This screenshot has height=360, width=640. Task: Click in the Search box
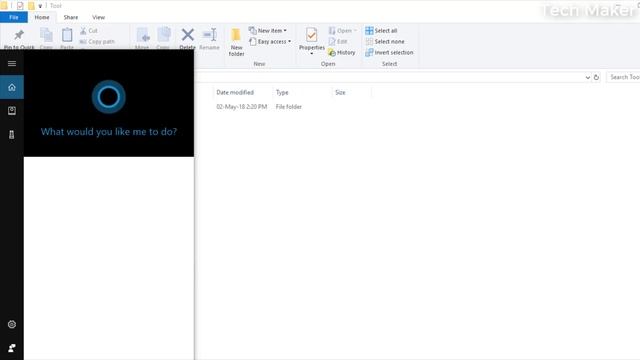click(623, 77)
